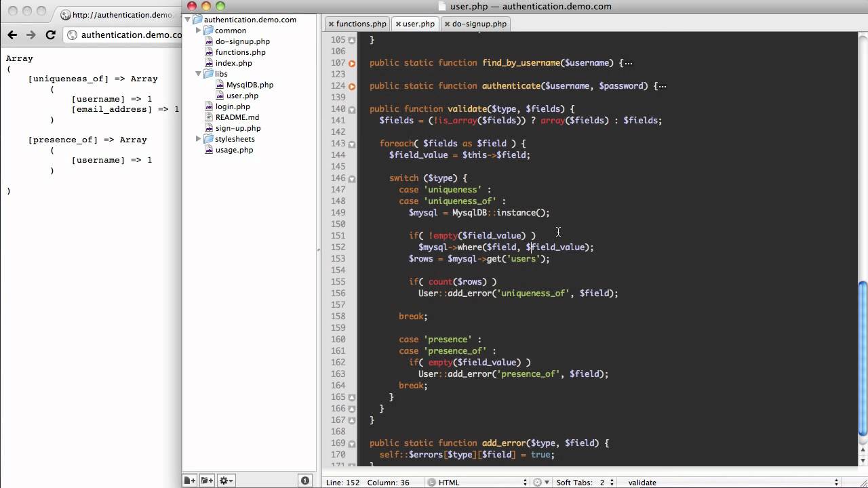Image resolution: width=868 pixels, height=488 pixels.
Task: Reload the browser page
Action: pos(50,35)
